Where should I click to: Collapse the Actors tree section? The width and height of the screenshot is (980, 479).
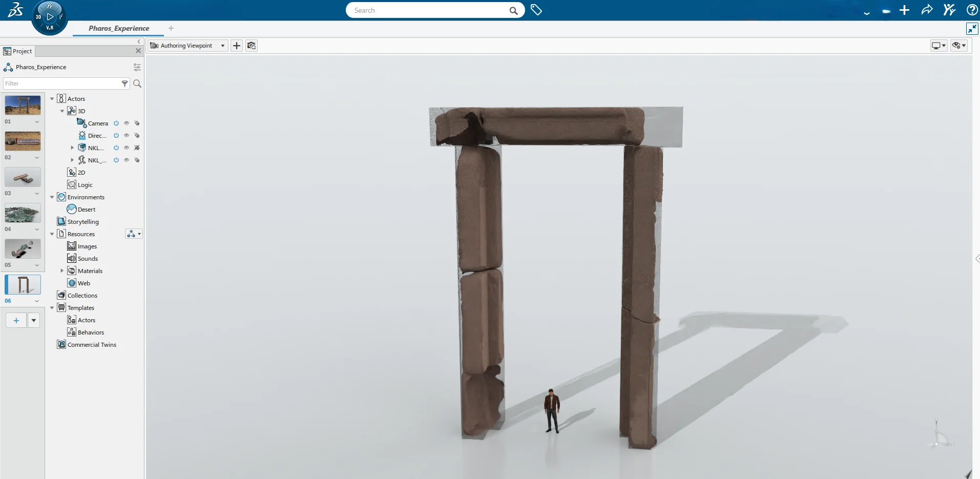coord(52,98)
